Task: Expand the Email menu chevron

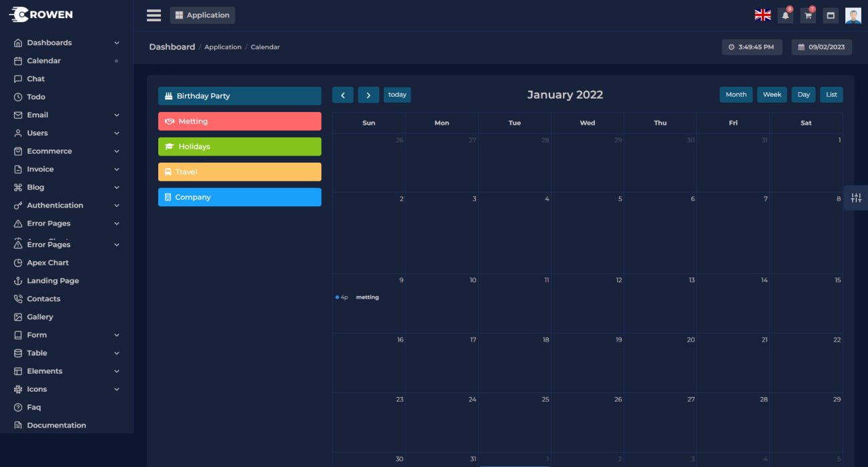Action: (x=117, y=115)
